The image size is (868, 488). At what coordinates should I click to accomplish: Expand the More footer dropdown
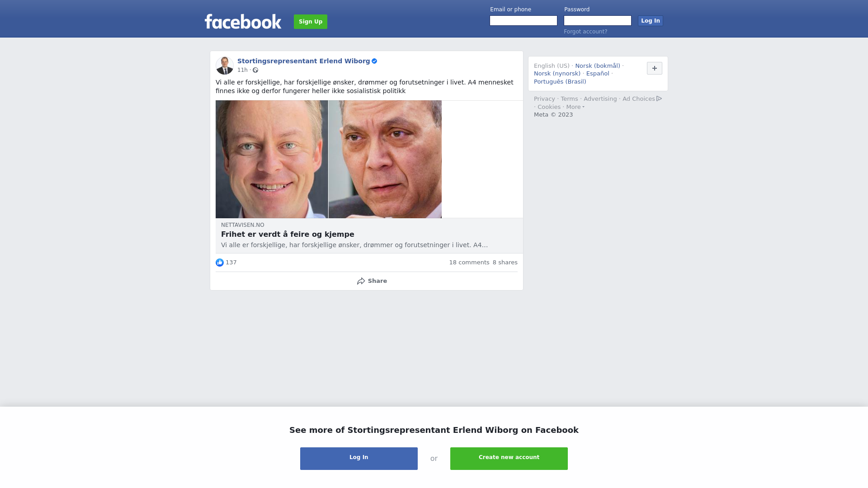click(576, 107)
